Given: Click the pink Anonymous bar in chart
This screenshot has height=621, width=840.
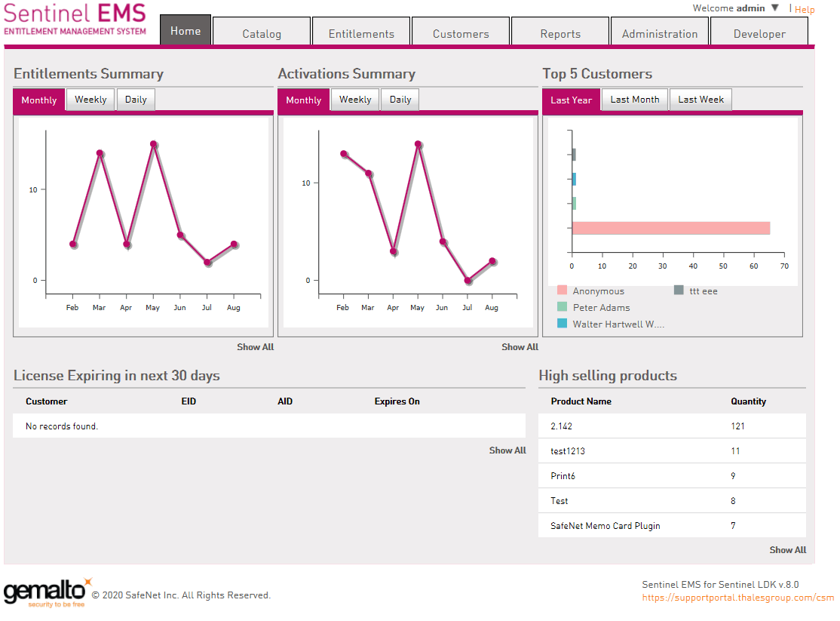Looking at the screenshot, I should pyautogui.click(x=671, y=228).
